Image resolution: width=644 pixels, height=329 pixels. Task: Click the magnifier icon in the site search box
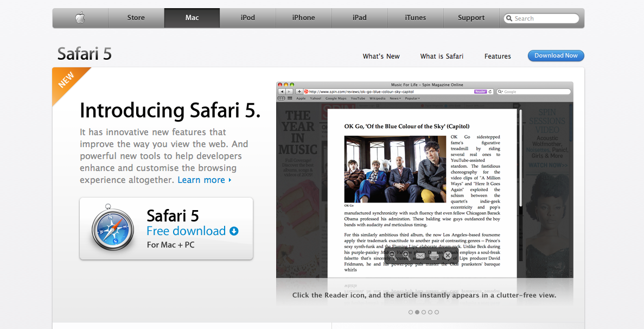pos(509,18)
